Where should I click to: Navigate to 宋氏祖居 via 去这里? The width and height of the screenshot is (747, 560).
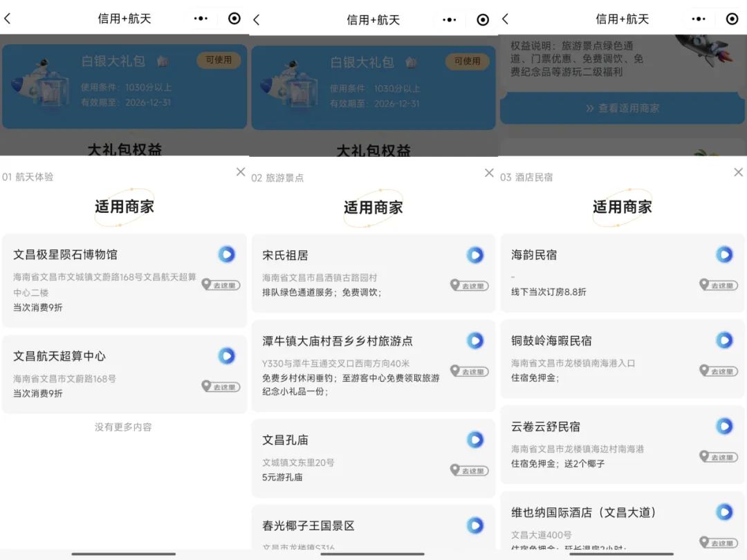click(x=469, y=286)
